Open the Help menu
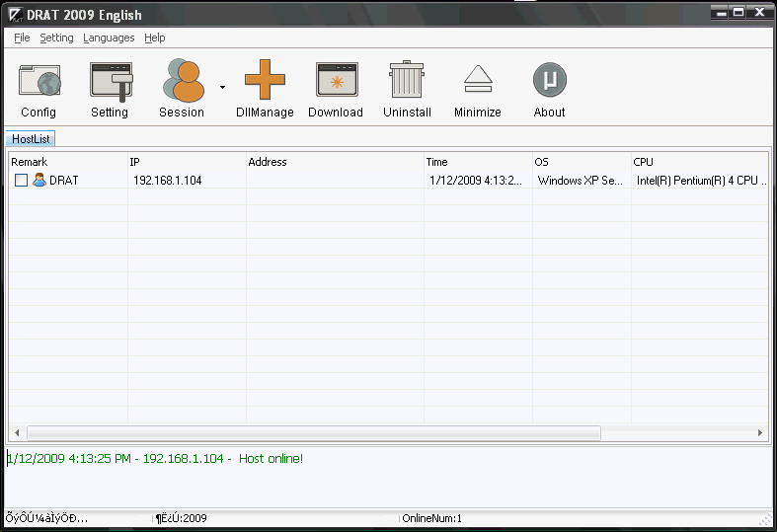The width and height of the screenshot is (777, 532). click(x=154, y=38)
